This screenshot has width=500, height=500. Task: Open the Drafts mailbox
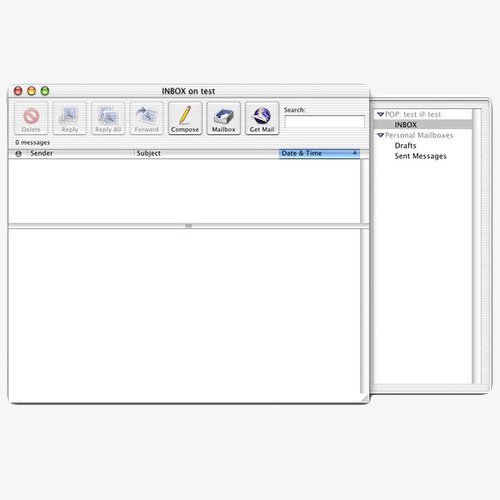point(405,146)
